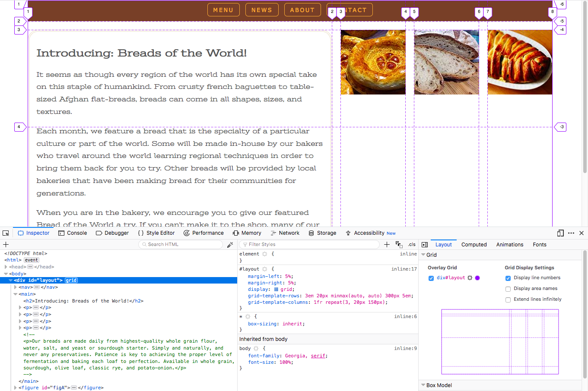The width and height of the screenshot is (588, 391).
Task: Click the grid outline preview diagram
Action: pyautogui.click(x=500, y=341)
